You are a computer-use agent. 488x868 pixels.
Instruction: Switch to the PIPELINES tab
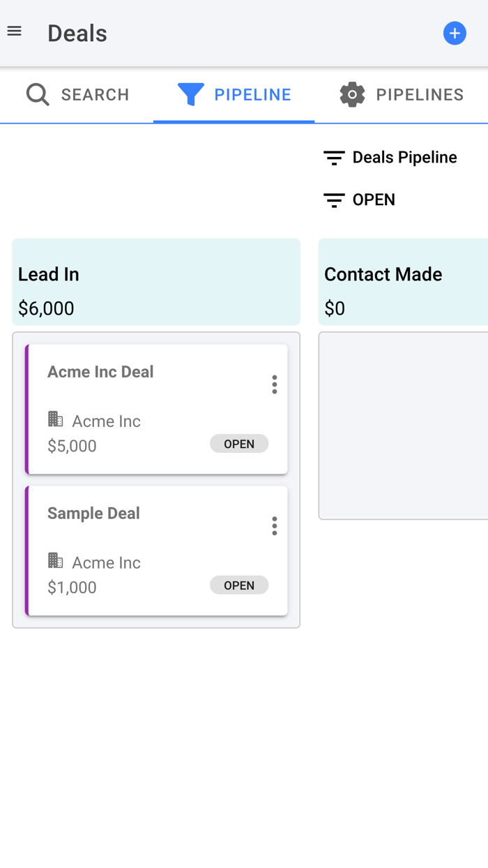click(420, 94)
